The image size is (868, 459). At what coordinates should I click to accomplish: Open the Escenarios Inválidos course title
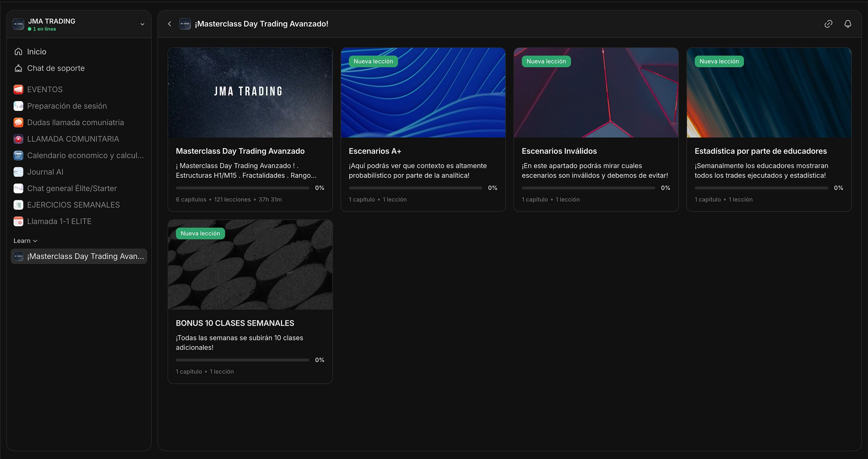coord(559,151)
